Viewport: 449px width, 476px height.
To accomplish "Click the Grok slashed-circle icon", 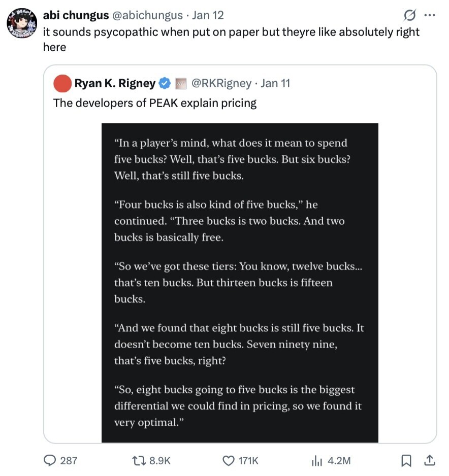I will pos(409,15).
